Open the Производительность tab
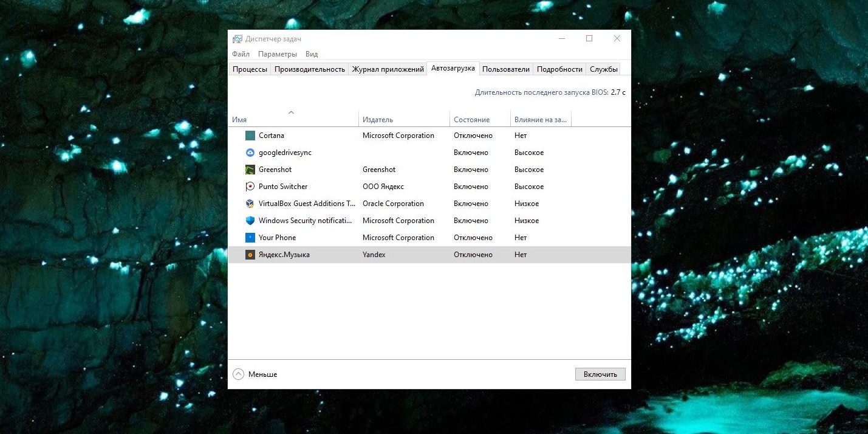The height and width of the screenshot is (434, 868). pos(309,69)
